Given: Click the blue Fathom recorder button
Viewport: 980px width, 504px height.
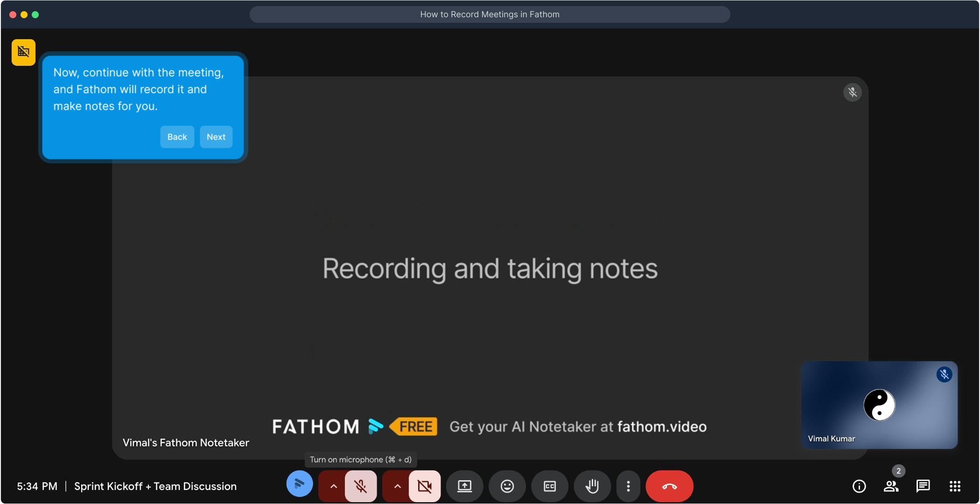Looking at the screenshot, I should click(300, 484).
